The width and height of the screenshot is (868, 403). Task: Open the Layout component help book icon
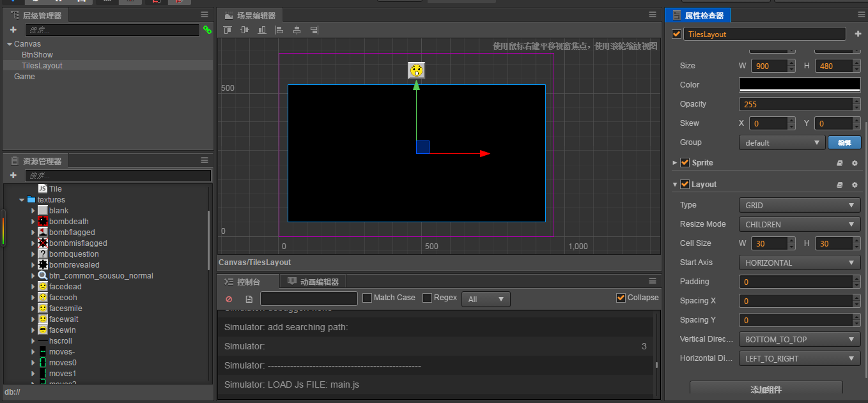(840, 185)
